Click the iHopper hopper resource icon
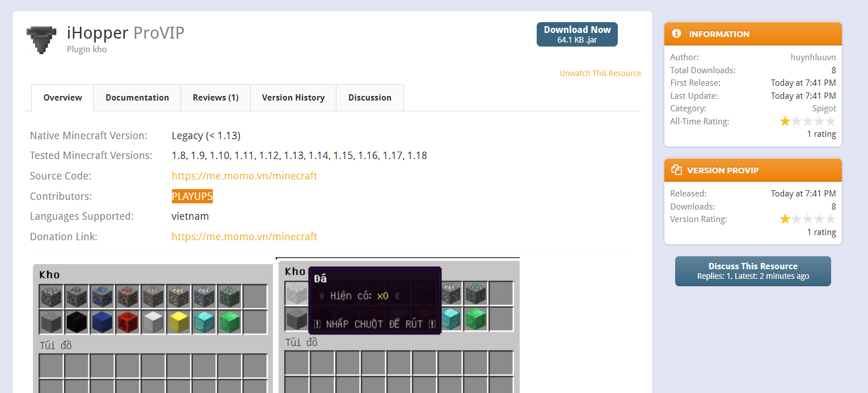This screenshot has width=868, height=393. click(41, 39)
